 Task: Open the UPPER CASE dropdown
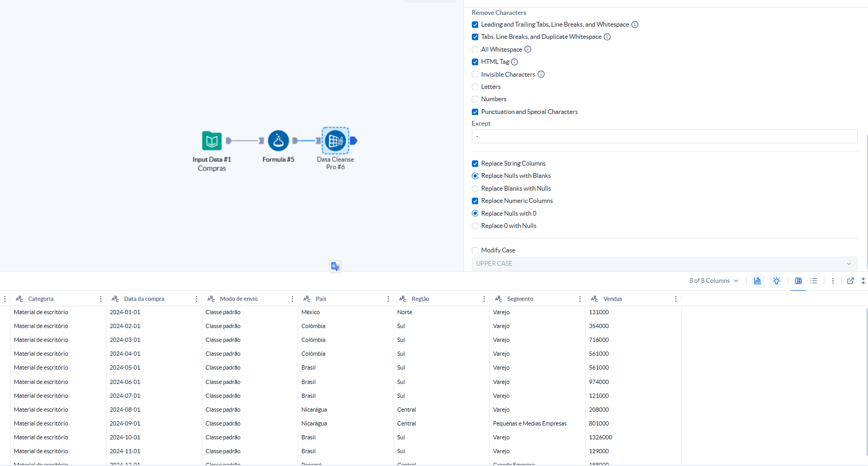(x=664, y=264)
